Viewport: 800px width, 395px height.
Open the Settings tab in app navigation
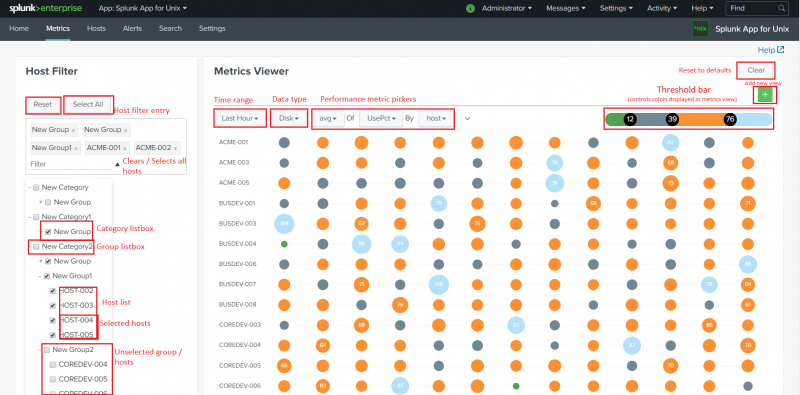(212, 29)
